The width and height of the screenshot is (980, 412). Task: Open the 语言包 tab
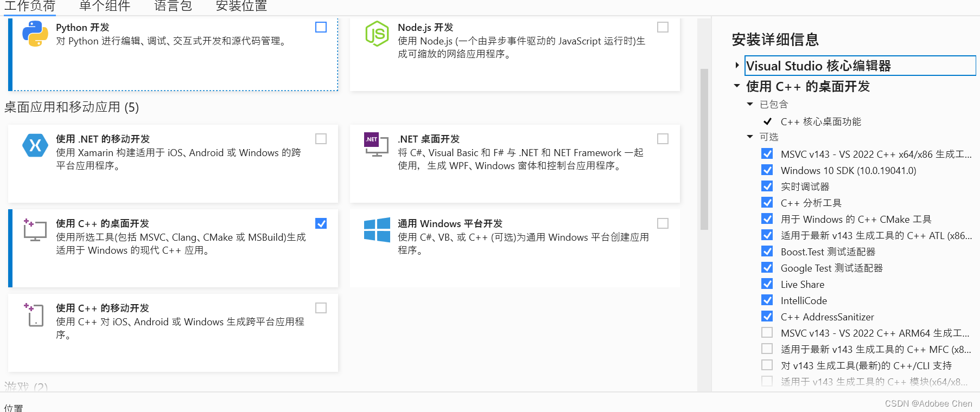[x=173, y=7]
